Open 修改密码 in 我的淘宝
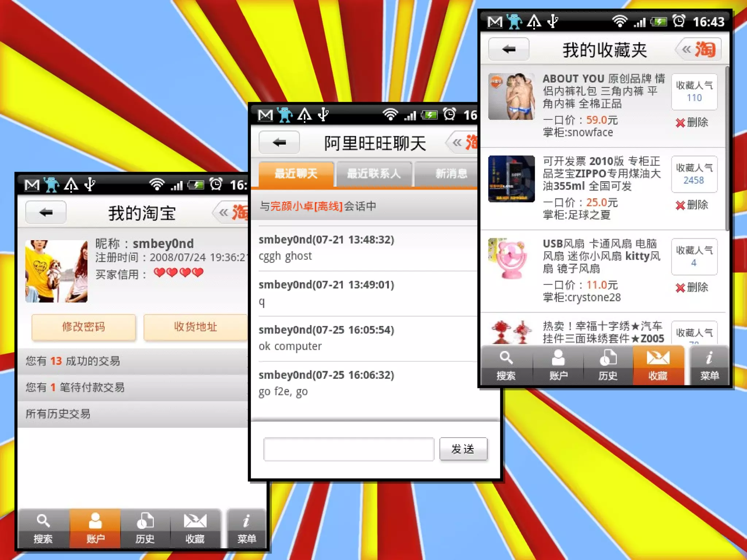 point(84,327)
